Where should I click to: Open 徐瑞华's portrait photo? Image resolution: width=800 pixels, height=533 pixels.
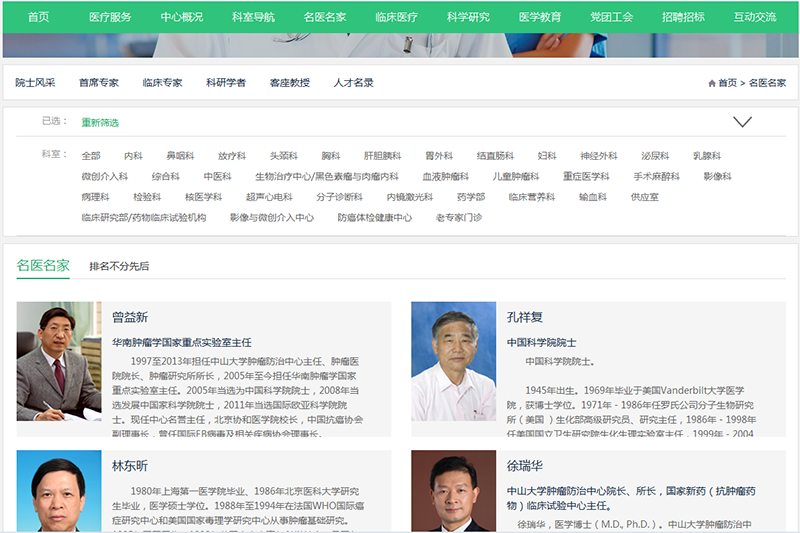pos(454,491)
